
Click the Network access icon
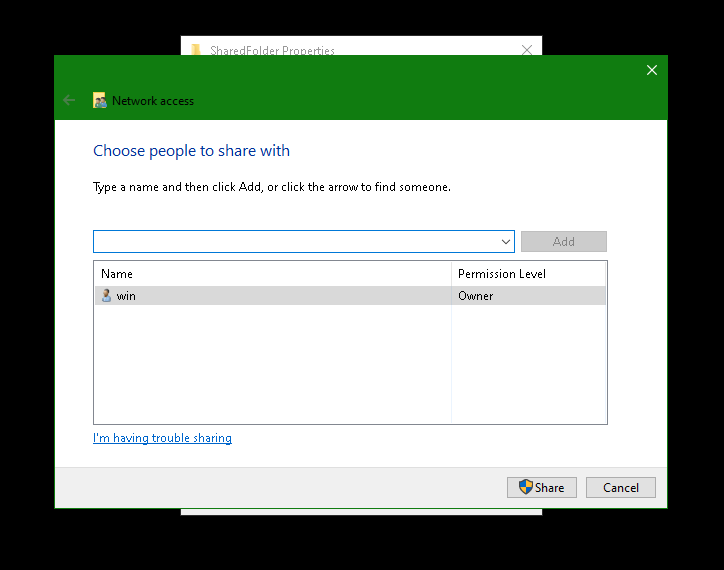[x=100, y=100]
